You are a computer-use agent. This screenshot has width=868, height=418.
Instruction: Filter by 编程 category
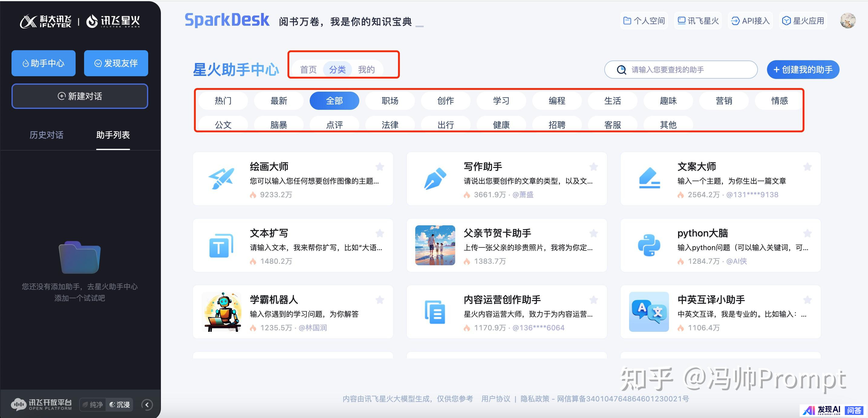pyautogui.click(x=557, y=100)
